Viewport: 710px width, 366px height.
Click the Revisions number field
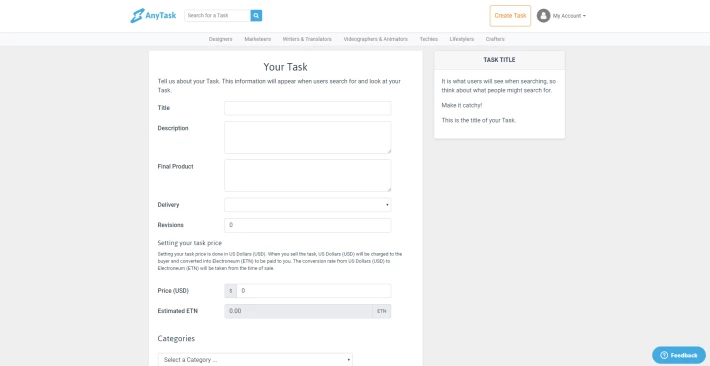[307, 225]
